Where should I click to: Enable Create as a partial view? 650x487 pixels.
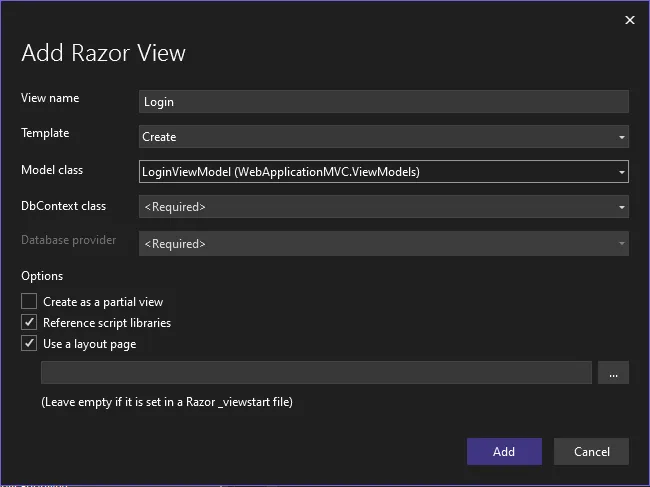point(29,301)
